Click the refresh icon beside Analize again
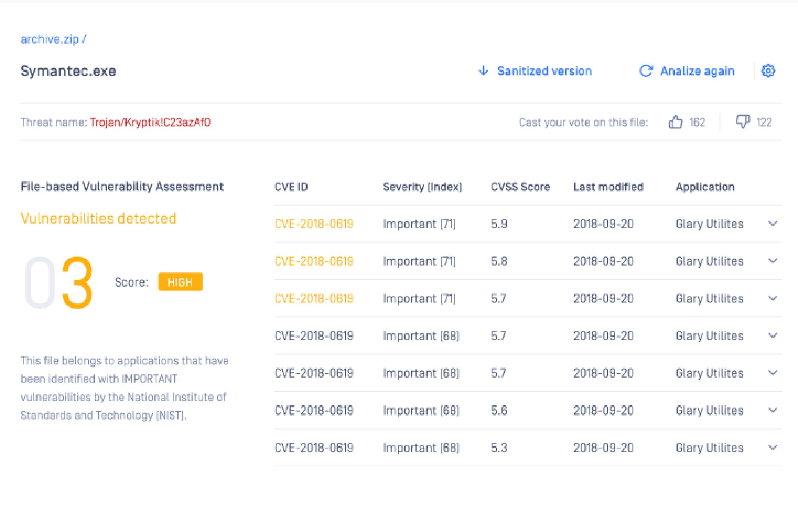This screenshot has width=798, height=532. pos(646,71)
